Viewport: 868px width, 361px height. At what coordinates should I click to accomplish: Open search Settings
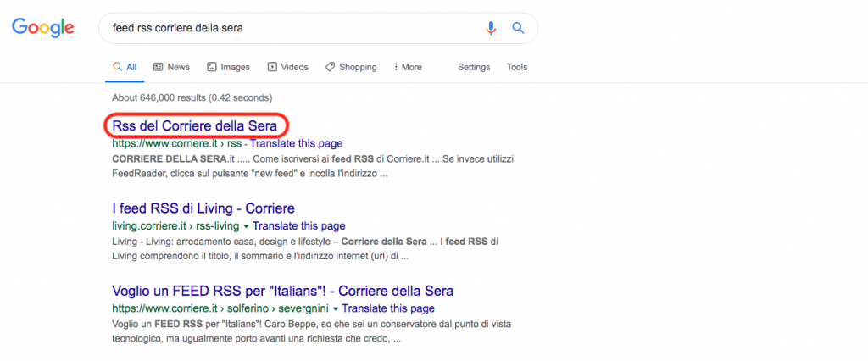[x=474, y=67]
